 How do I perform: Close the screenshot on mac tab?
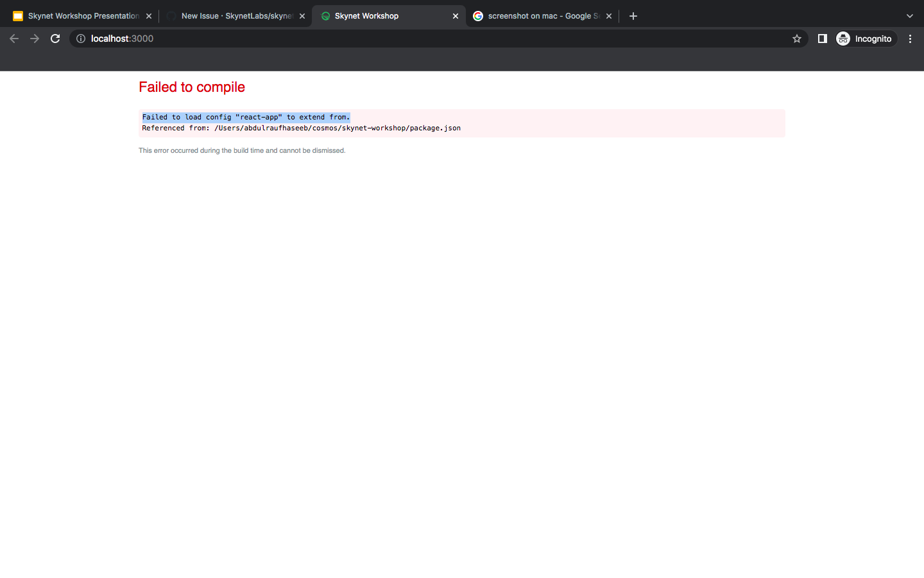[608, 15]
